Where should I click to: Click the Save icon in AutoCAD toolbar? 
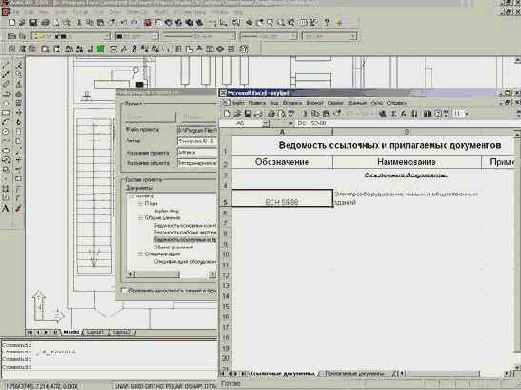(33, 23)
